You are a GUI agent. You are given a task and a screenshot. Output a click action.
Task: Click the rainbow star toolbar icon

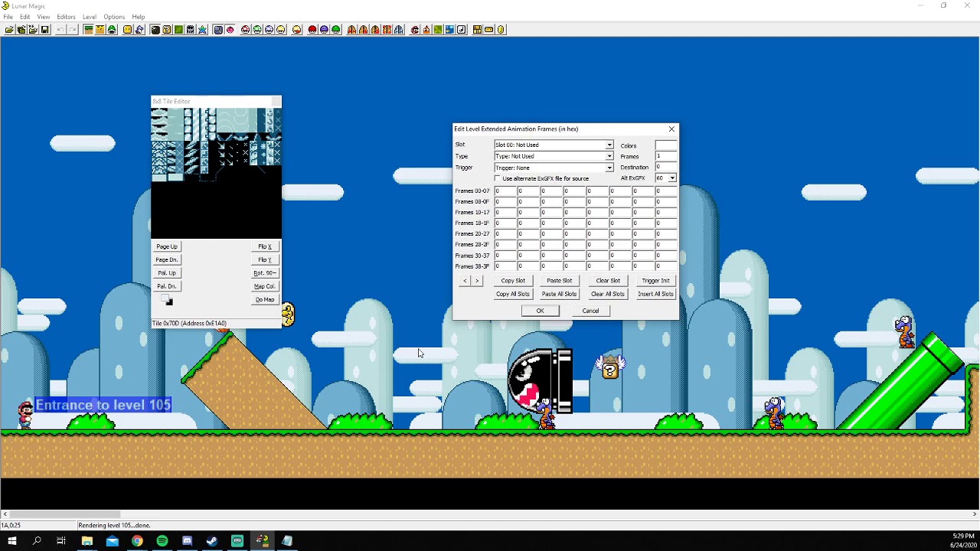click(x=202, y=30)
